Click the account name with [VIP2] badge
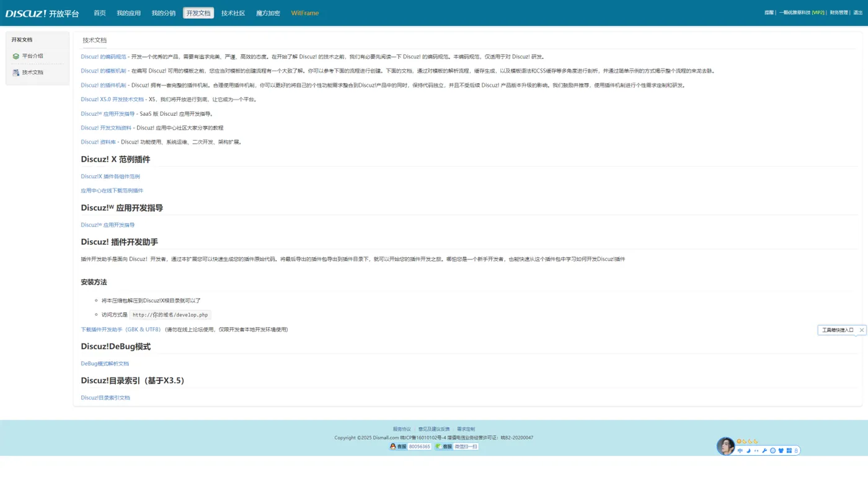The image size is (868, 480). click(802, 12)
